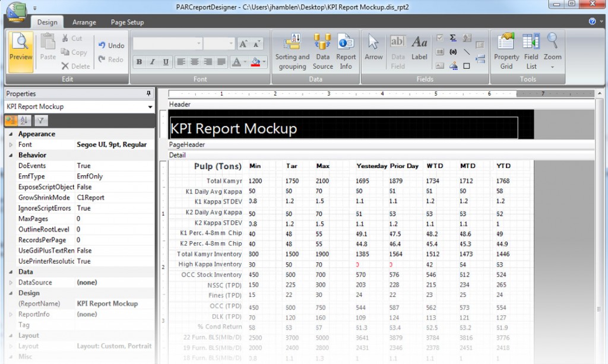Increase font size with grow button
Screen dimensions: 608x364
pos(243,44)
